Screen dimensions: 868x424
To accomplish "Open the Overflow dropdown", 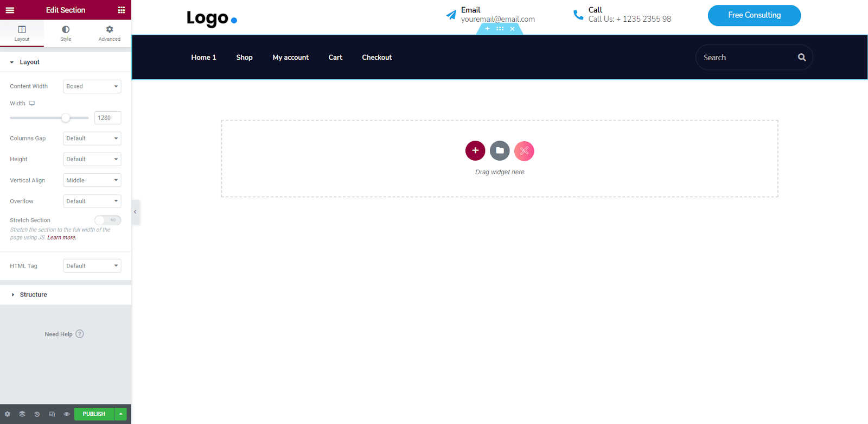I will point(92,201).
